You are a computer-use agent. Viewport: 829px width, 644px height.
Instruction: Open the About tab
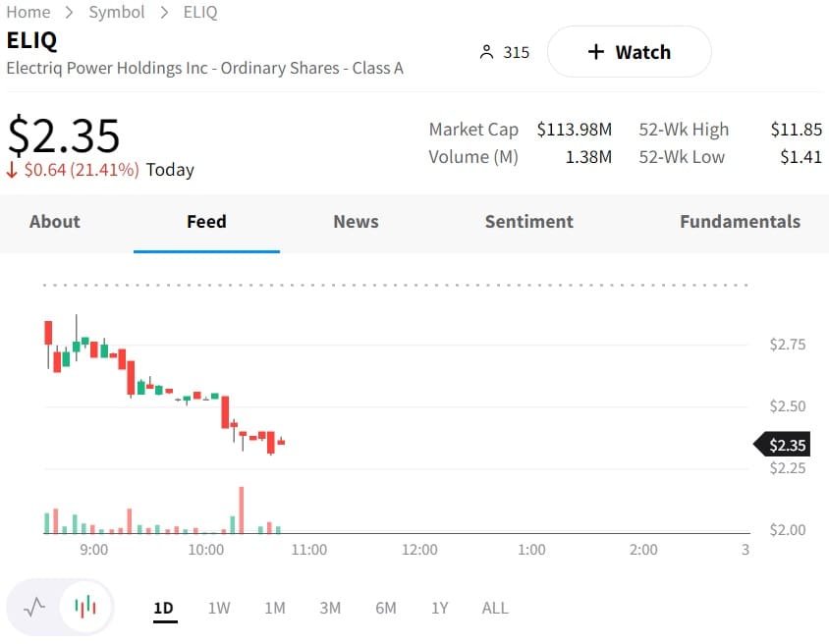point(55,222)
